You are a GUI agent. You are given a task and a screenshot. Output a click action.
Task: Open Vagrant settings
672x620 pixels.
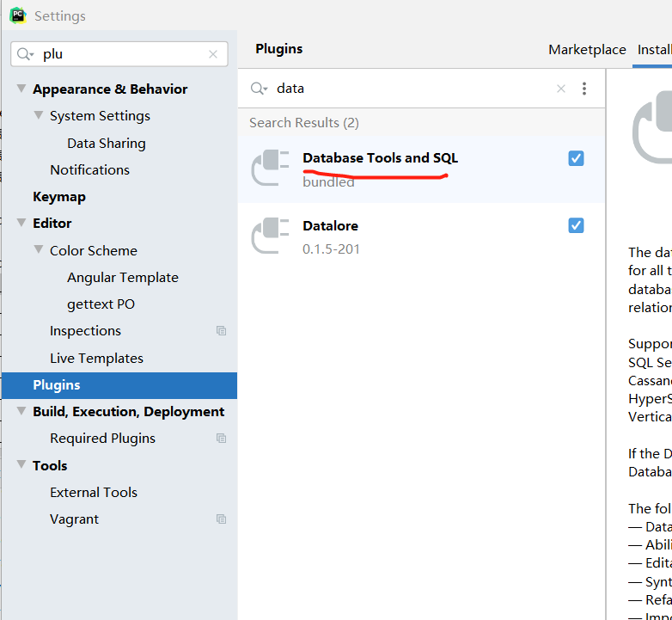[74, 519]
